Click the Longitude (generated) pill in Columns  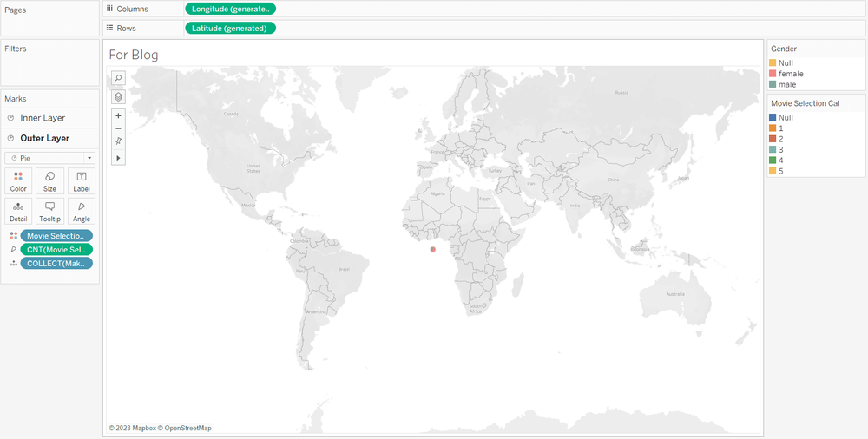coord(230,9)
